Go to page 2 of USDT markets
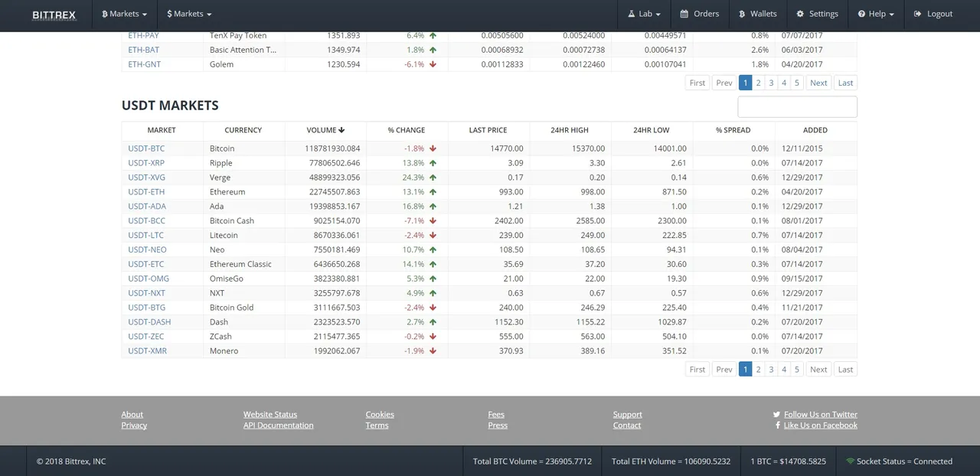Screen dimensions: 980x476 click(758, 370)
